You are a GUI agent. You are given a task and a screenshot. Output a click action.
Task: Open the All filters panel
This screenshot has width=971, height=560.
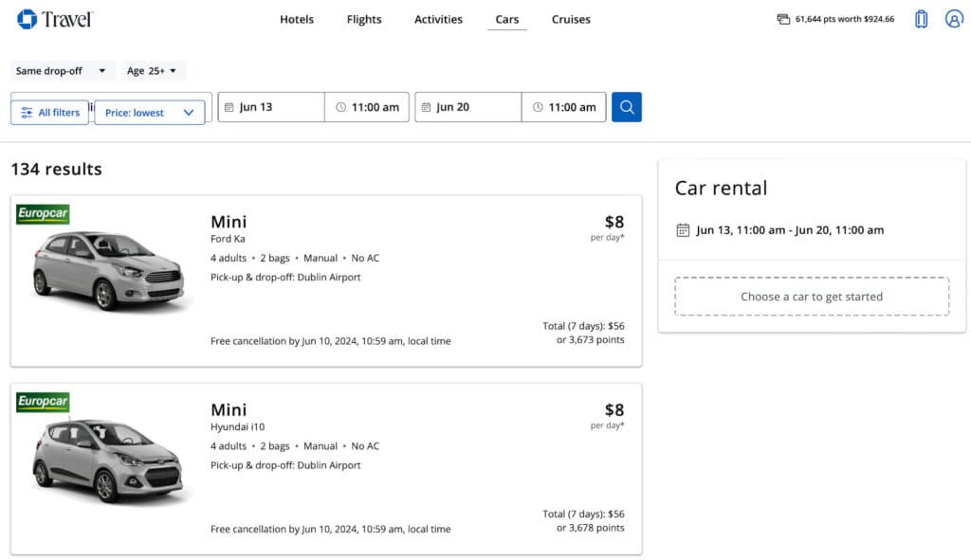point(50,113)
